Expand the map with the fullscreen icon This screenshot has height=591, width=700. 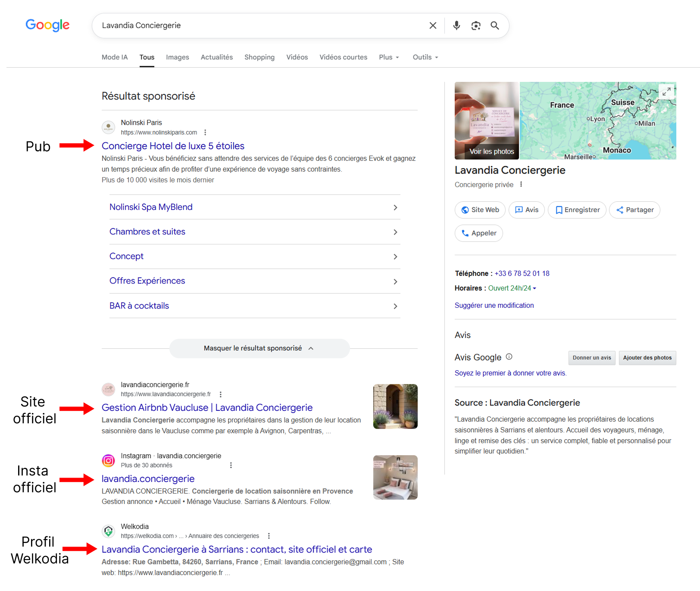[x=666, y=92]
